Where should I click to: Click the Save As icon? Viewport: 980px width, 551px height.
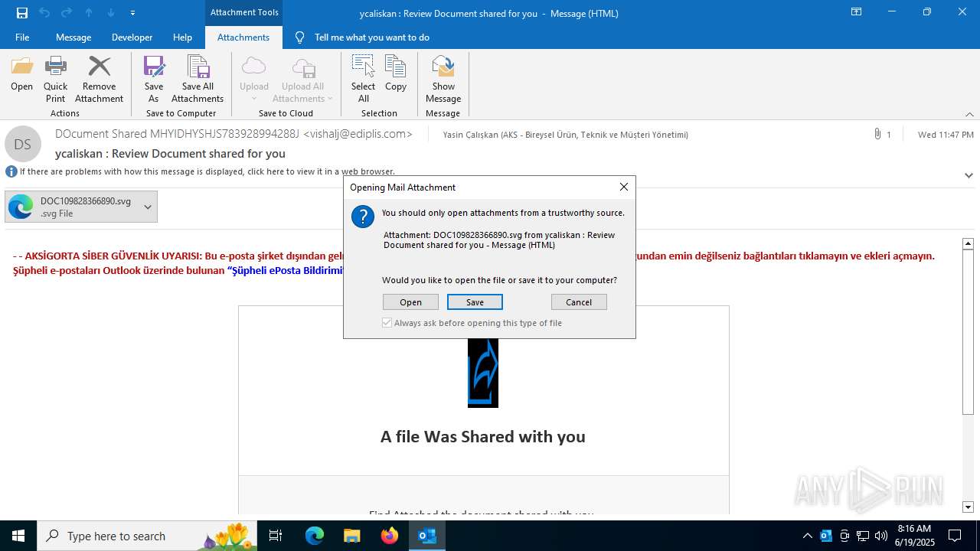tap(154, 79)
